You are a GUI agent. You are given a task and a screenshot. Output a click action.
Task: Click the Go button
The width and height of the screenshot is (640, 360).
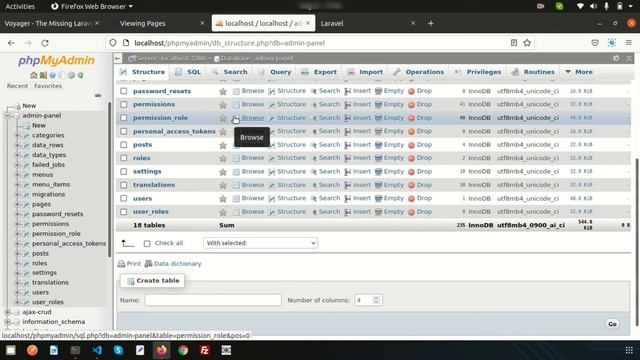(x=612, y=324)
